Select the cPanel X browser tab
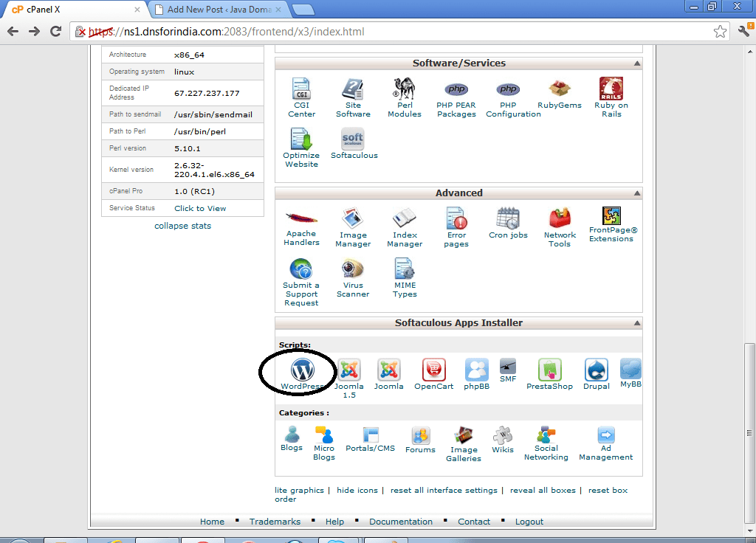The height and width of the screenshot is (543, 756). click(x=74, y=9)
